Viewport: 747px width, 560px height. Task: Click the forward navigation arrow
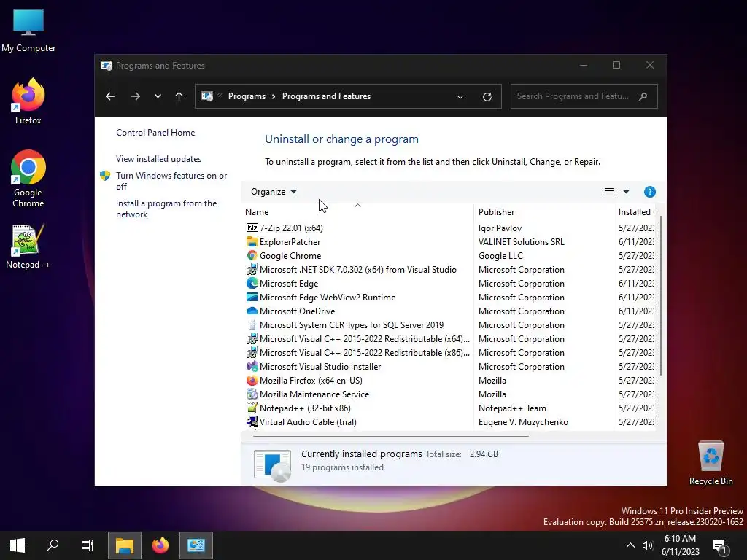click(135, 96)
